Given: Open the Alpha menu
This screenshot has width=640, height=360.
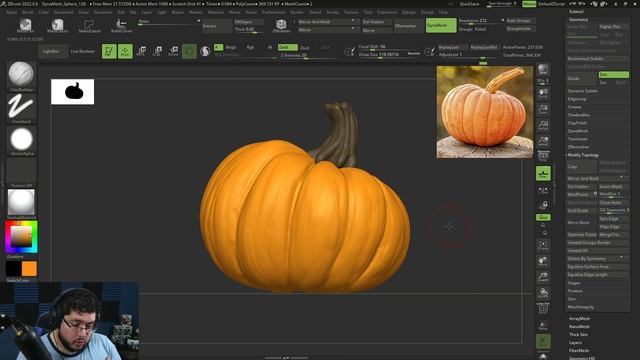Looking at the screenshot, I should coord(12,12).
